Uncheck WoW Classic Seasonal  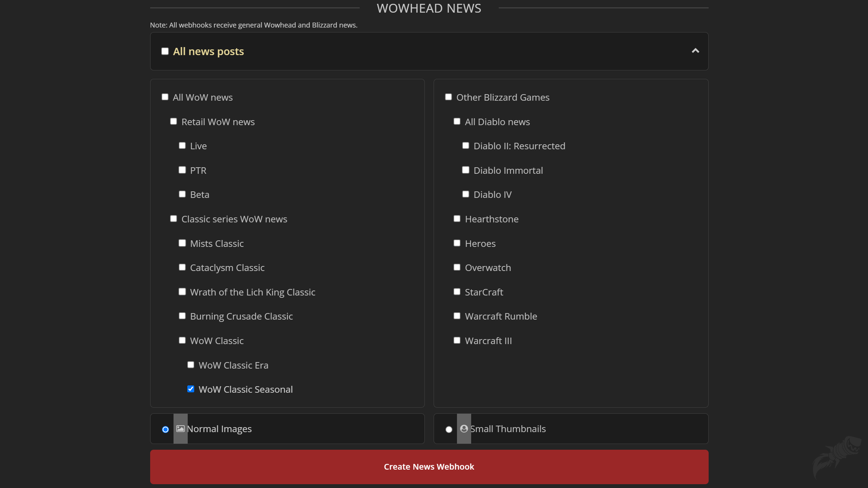190,388
